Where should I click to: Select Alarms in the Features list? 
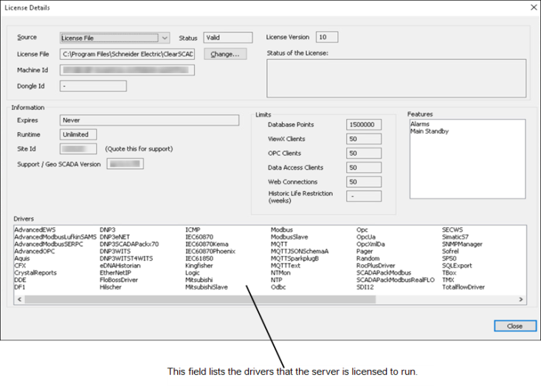[x=419, y=125]
